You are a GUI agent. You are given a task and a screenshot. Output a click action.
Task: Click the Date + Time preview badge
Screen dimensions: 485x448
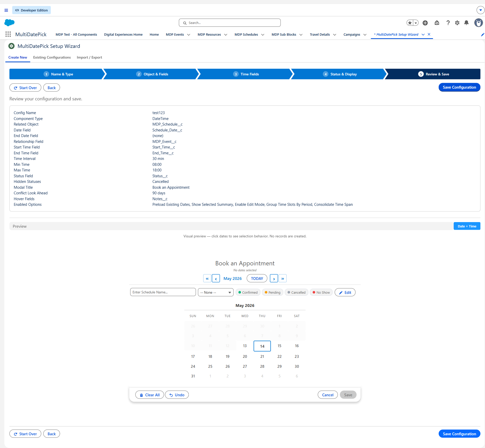tap(467, 226)
